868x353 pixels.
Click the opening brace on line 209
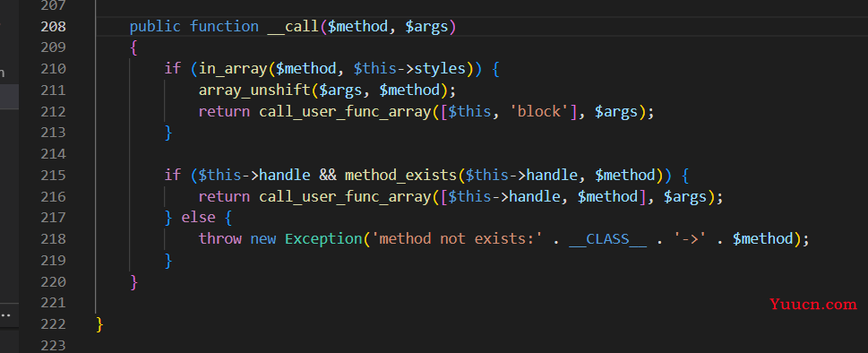coord(133,48)
